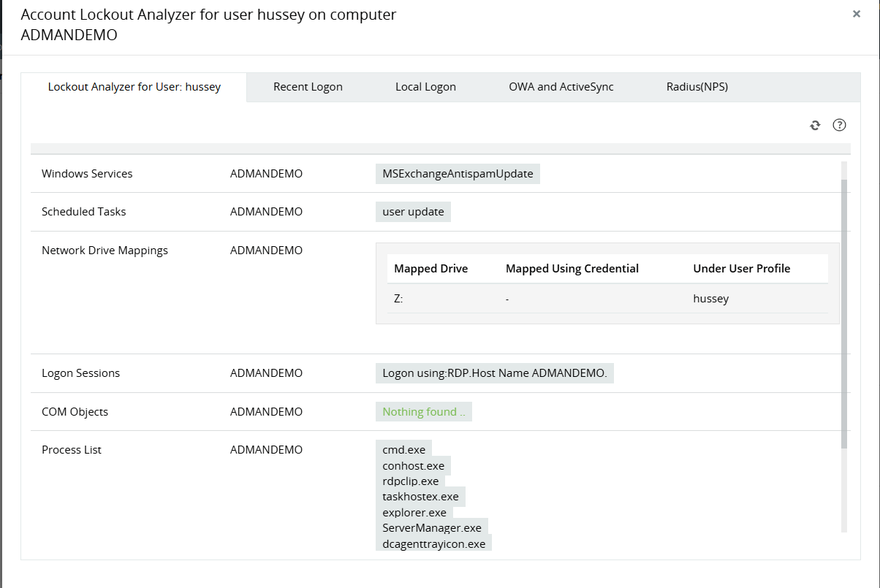
Task: Click the explorer.exe process in Process List
Action: pos(414,512)
